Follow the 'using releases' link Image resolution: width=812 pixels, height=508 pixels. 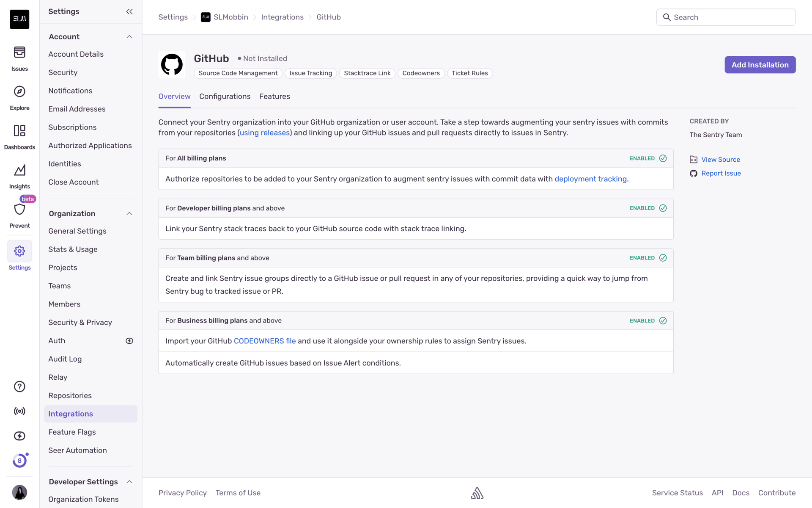coord(265,133)
